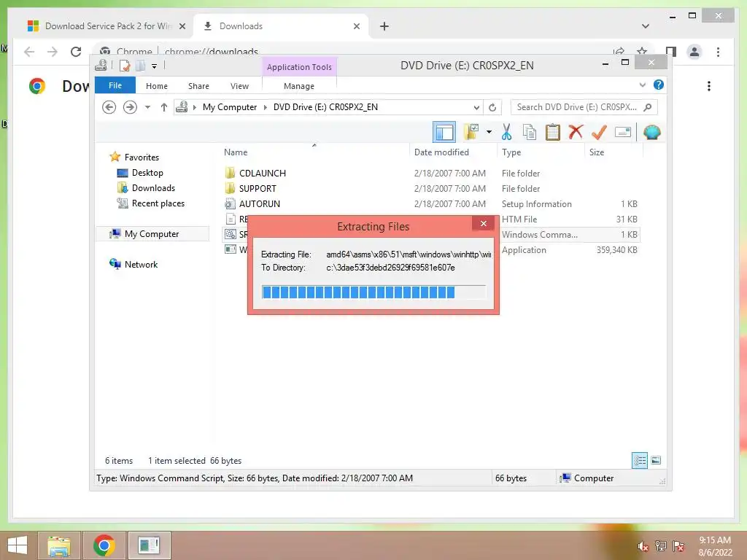Sort by Date modified column header
The height and width of the screenshot is (560, 747).
[x=441, y=152]
